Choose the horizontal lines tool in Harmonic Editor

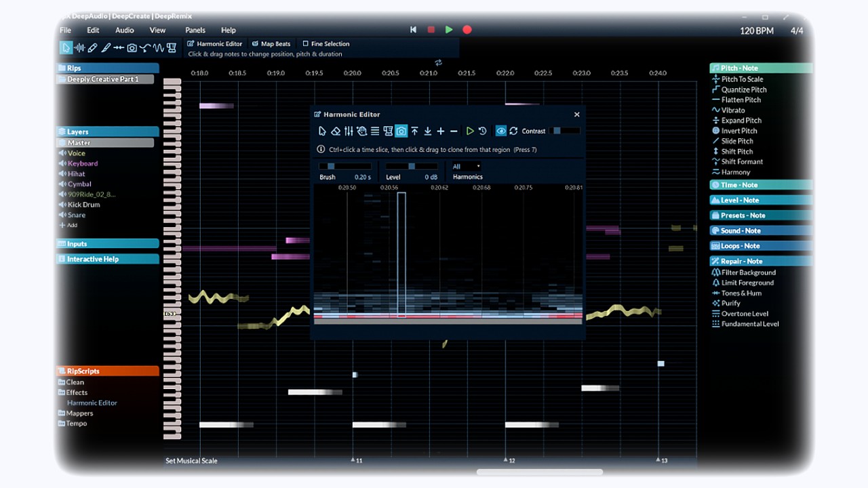[375, 131]
